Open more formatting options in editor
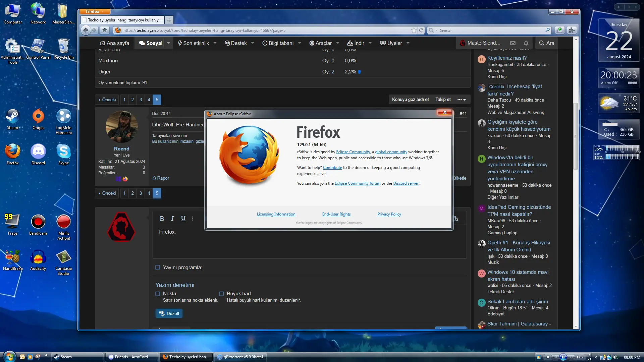The height and width of the screenshot is (362, 644). (193, 219)
